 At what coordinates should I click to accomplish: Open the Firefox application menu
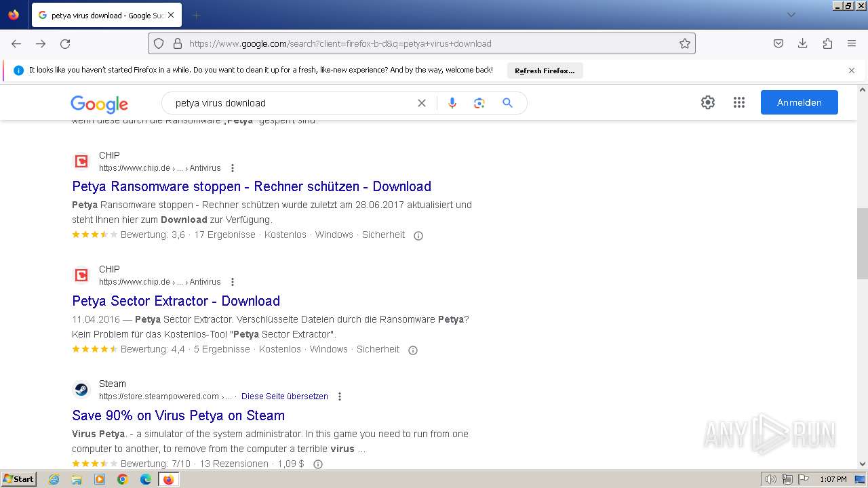pos(852,43)
